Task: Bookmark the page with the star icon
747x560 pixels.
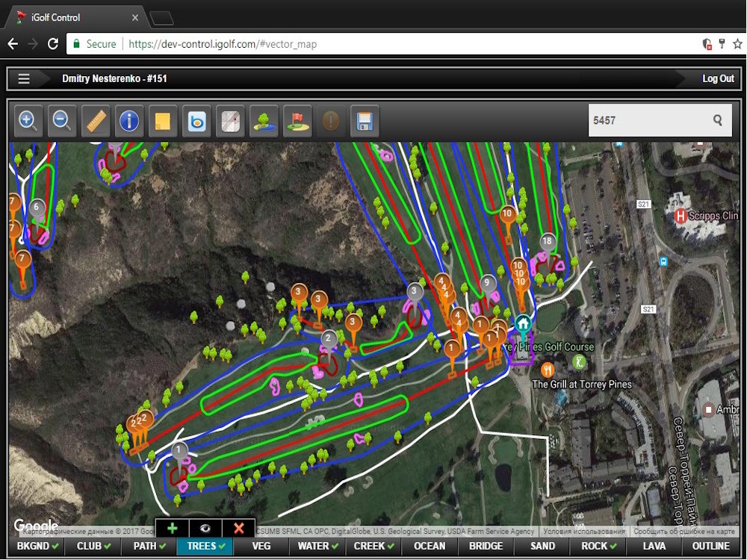Action: coord(737,44)
